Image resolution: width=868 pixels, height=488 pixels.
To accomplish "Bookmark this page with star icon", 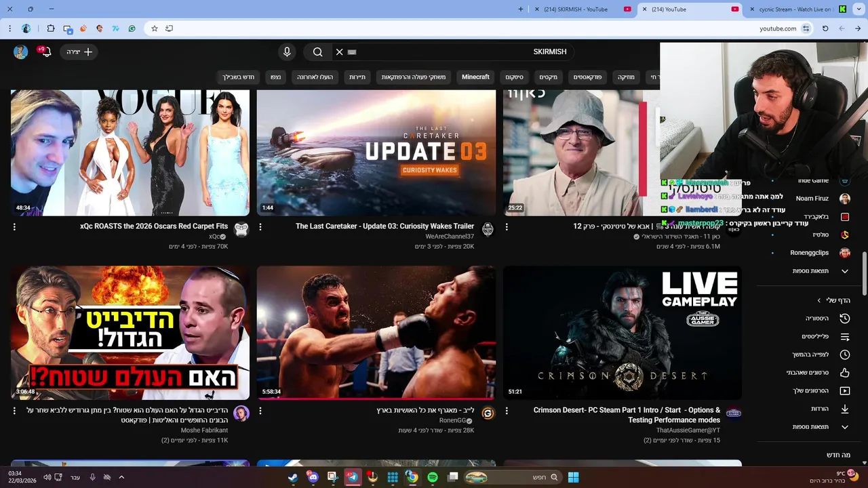I will pos(155,28).
